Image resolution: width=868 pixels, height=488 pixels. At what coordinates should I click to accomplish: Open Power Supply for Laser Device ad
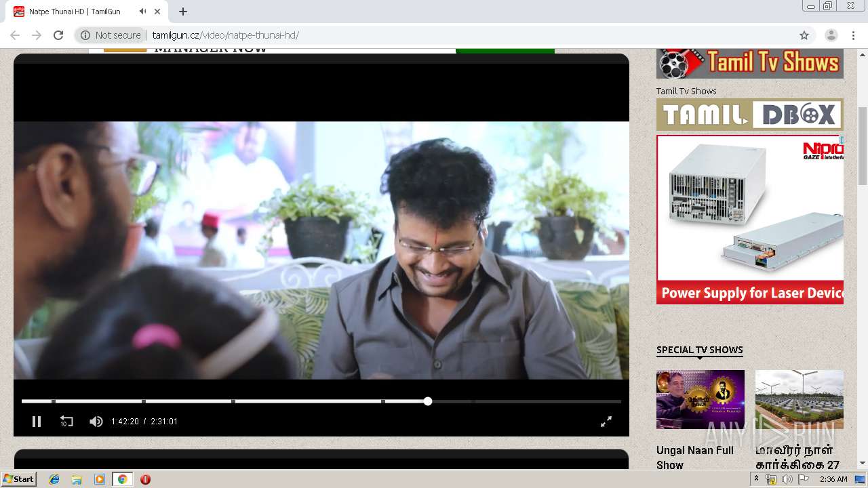coord(750,220)
